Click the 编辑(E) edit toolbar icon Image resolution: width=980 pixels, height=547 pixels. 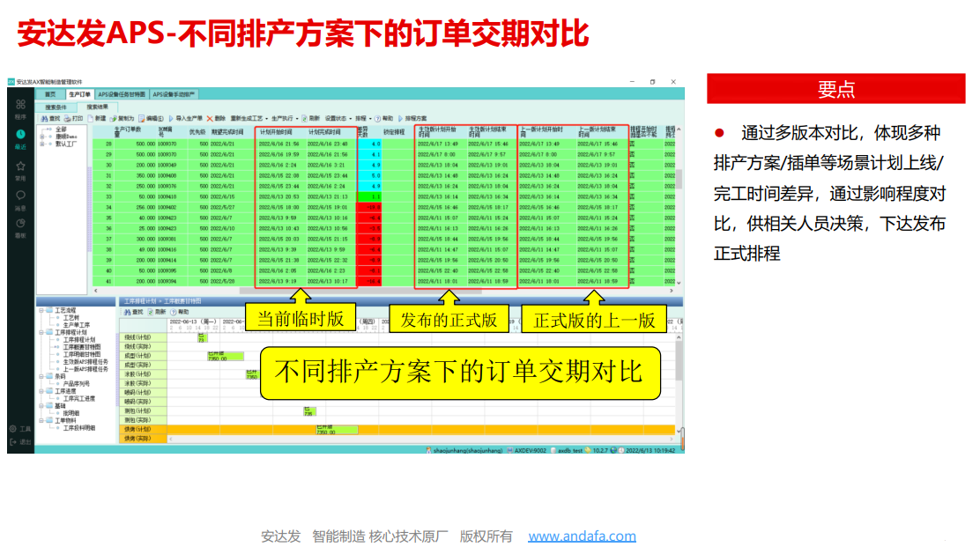point(142,119)
